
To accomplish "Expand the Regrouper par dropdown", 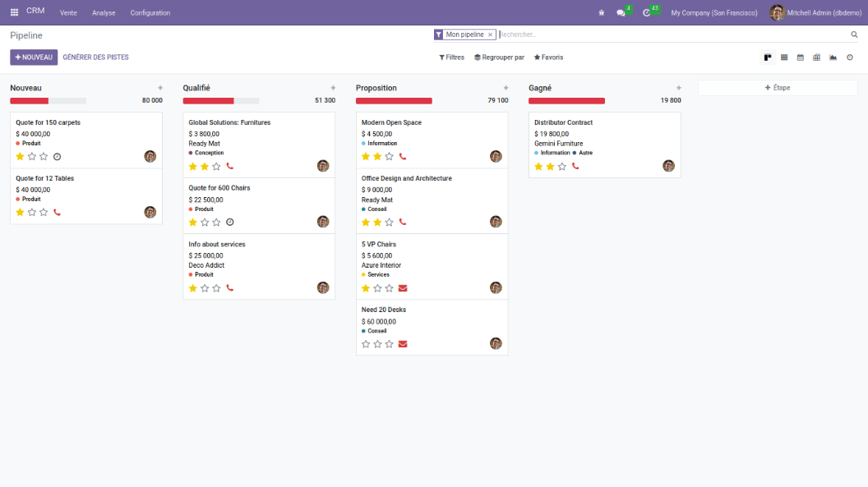I will [x=499, y=57].
